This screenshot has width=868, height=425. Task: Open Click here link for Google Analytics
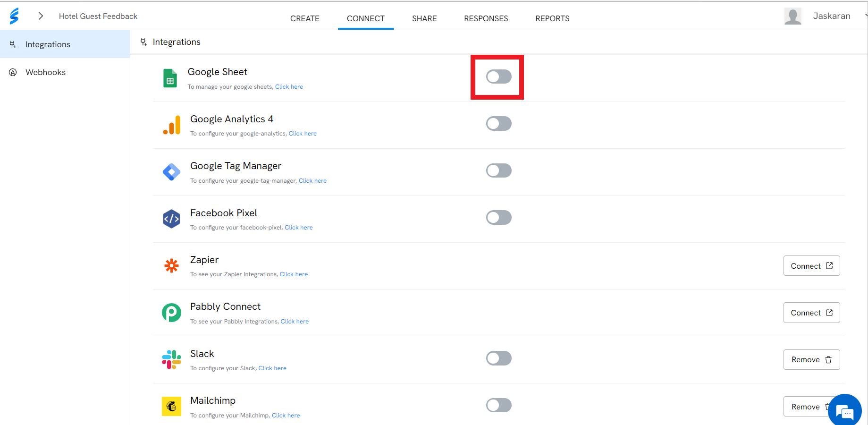coord(303,134)
